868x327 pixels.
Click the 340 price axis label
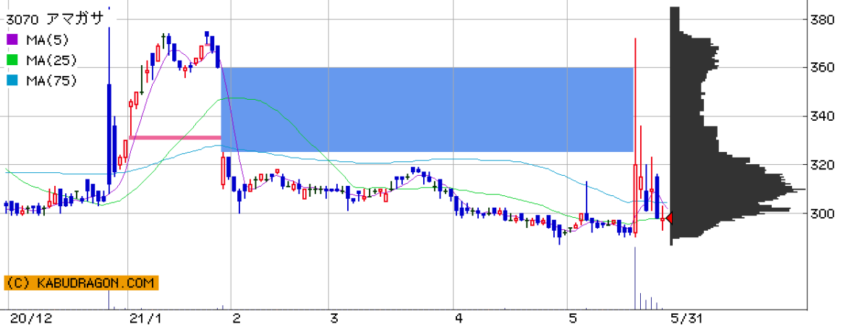coord(824,116)
